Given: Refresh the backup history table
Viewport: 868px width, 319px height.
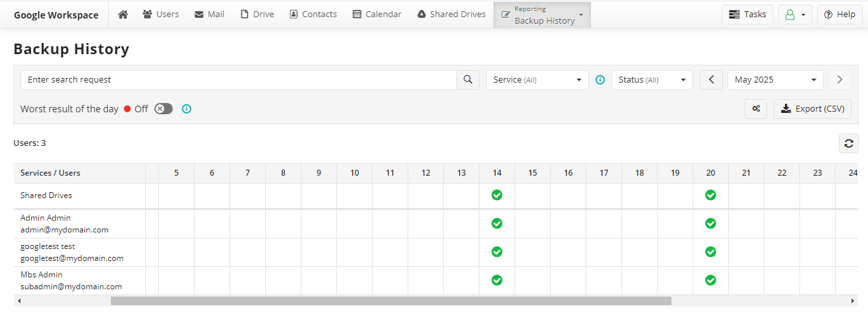Looking at the screenshot, I should pos(849,143).
